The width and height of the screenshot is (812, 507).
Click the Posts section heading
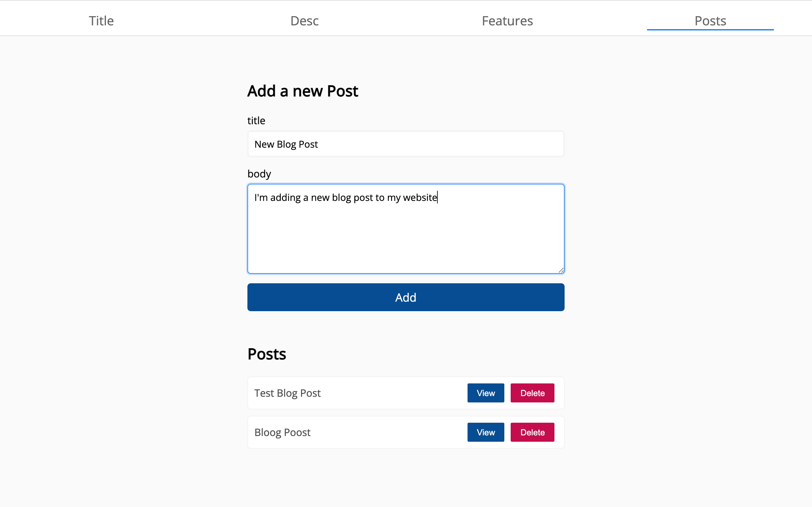[x=266, y=354]
